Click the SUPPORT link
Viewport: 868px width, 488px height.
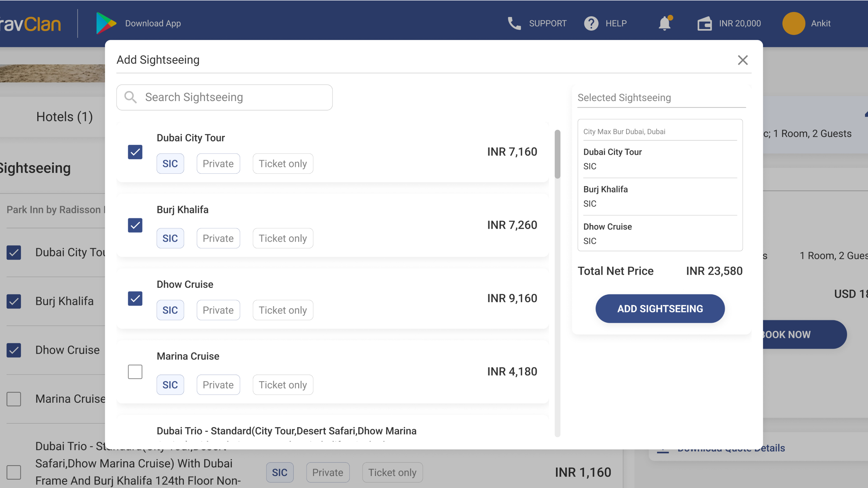(x=548, y=23)
